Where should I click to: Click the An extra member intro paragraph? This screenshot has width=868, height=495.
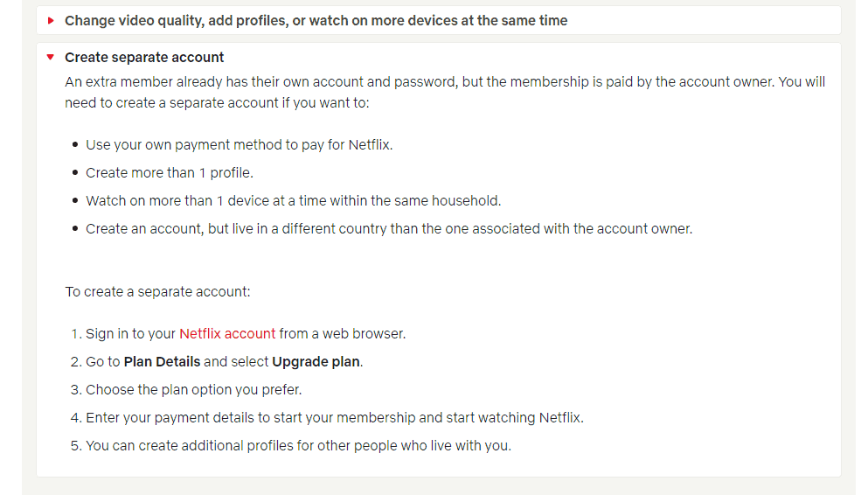pyautogui.click(x=445, y=93)
